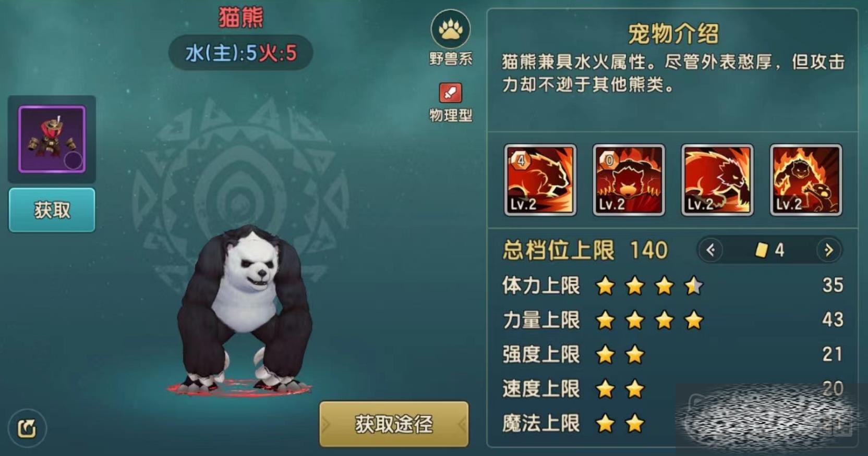Click the 获取 button
The height and width of the screenshot is (456, 868).
click(x=52, y=210)
